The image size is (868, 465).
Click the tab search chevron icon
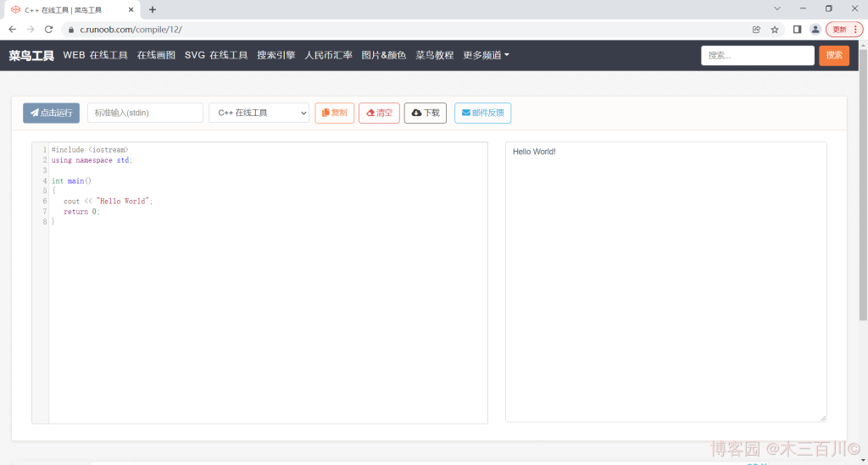coord(777,8)
